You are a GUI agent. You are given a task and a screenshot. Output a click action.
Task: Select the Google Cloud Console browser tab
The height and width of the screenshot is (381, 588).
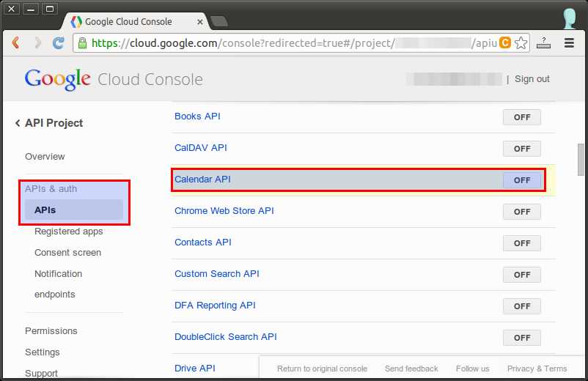click(136, 22)
